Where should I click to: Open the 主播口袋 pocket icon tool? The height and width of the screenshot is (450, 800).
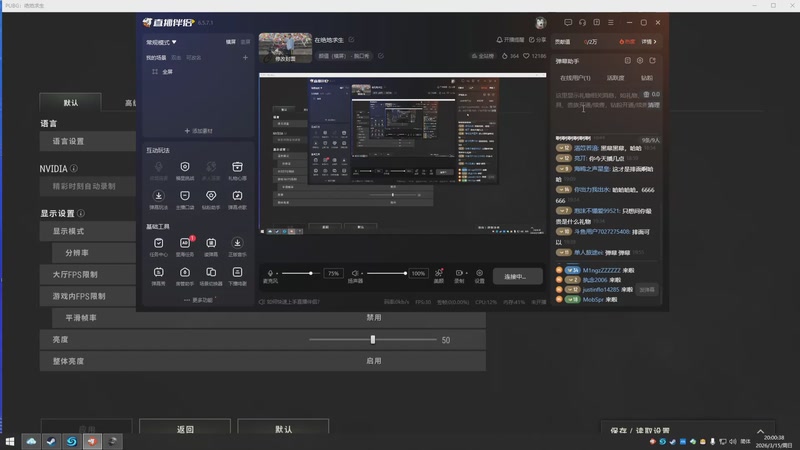click(185, 195)
